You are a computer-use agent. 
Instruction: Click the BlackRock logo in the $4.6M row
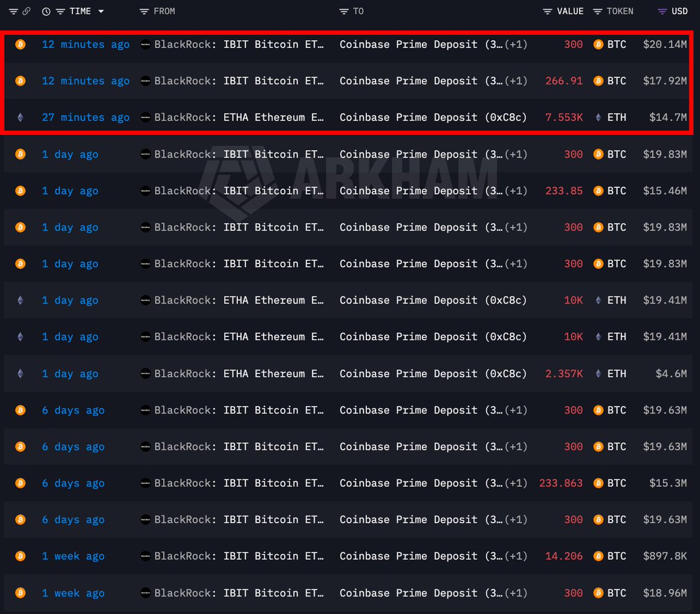click(x=145, y=374)
